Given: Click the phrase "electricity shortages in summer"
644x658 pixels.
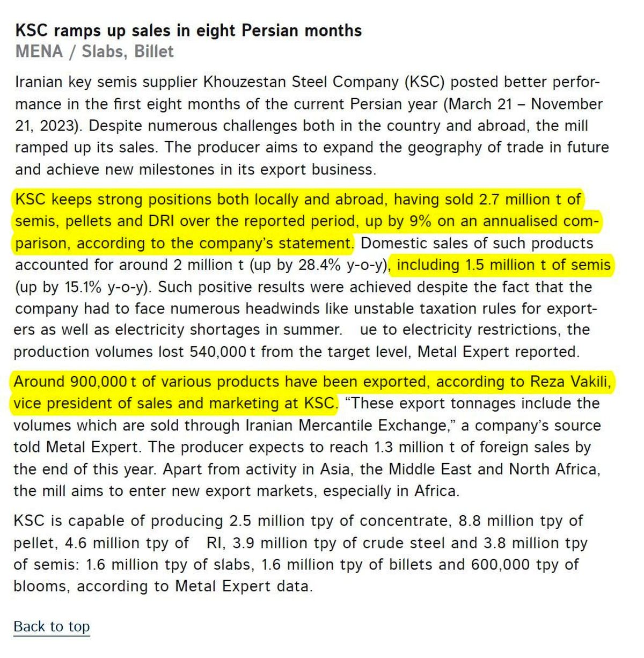Looking at the screenshot, I should pos(228,329).
